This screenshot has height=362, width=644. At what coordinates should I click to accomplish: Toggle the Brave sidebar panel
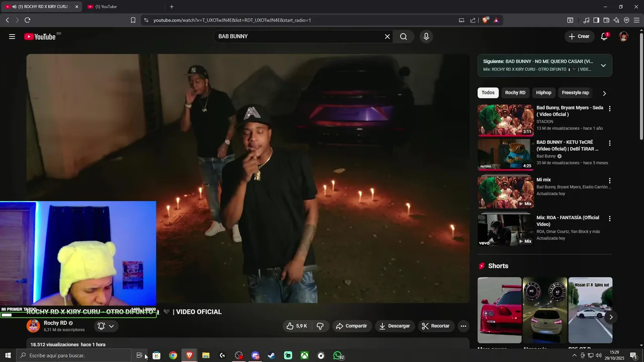click(x=596, y=20)
